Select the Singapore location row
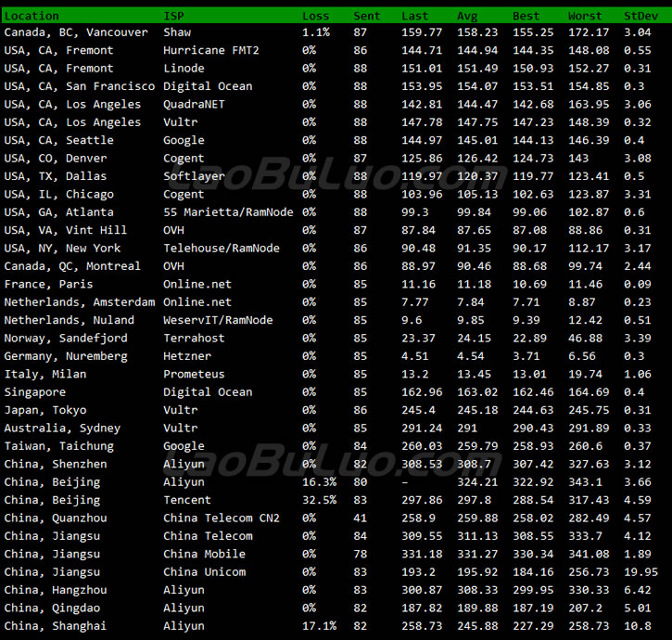 34,392
